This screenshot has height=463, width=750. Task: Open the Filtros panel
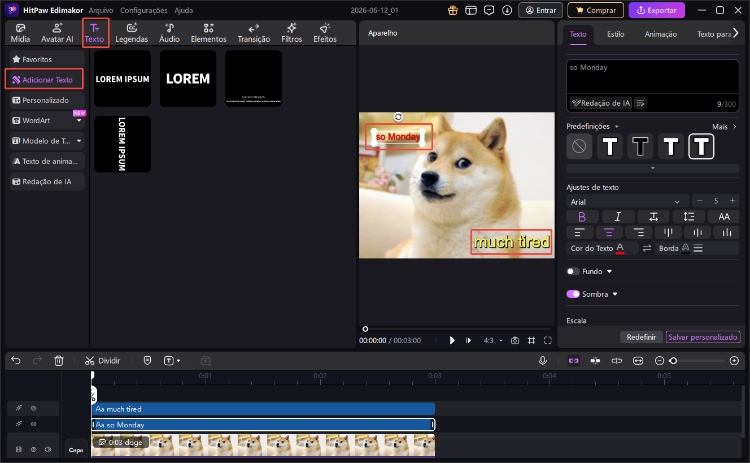click(x=291, y=33)
